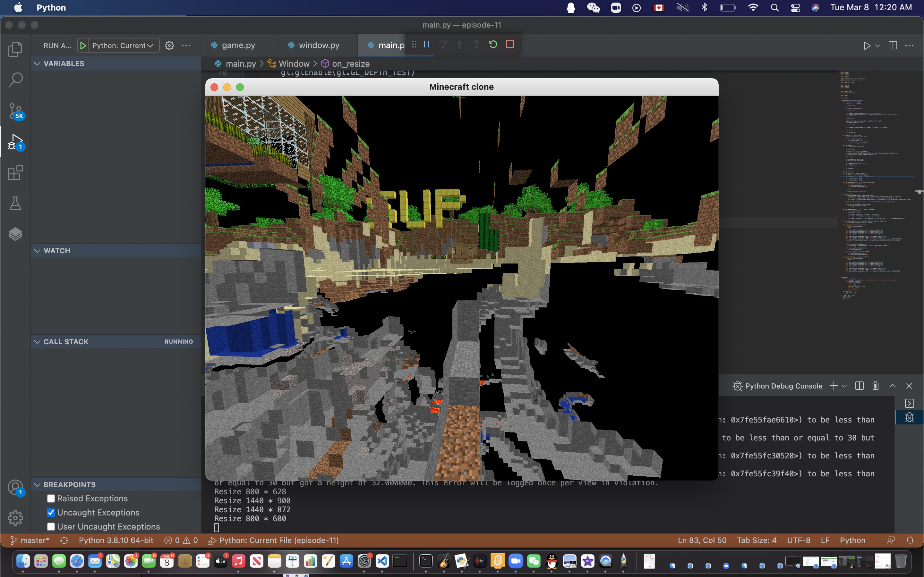Open the Extensions view icon

click(15, 173)
